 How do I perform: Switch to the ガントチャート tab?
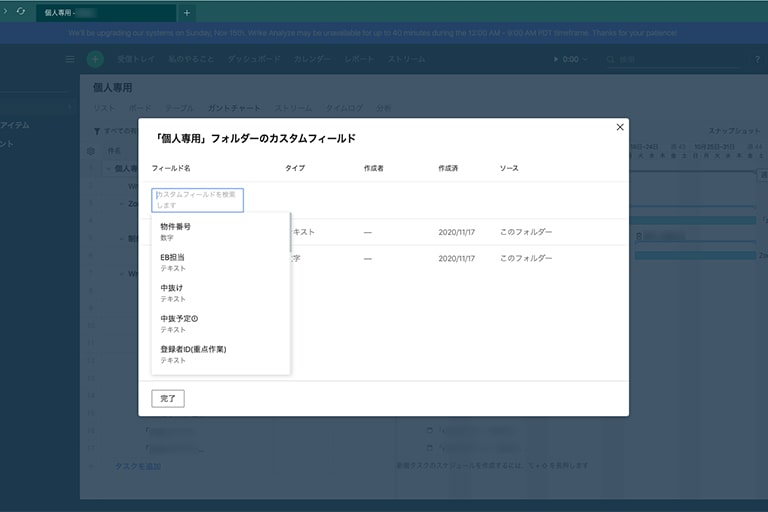(x=234, y=107)
